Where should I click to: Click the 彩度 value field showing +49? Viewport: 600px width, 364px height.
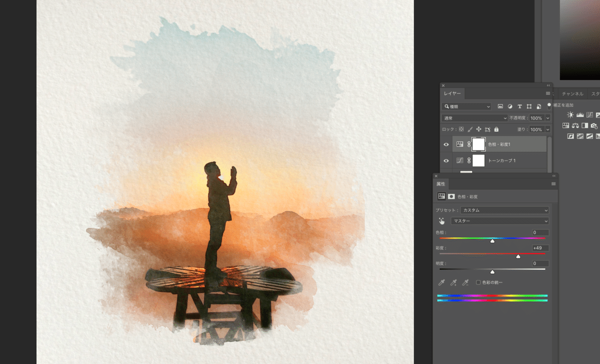pos(540,248)
